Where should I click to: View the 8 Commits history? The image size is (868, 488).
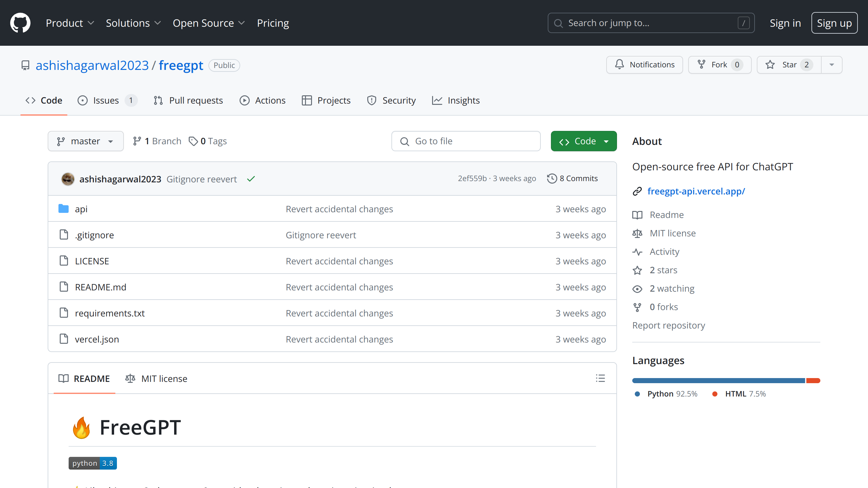[x=573, y=178]
